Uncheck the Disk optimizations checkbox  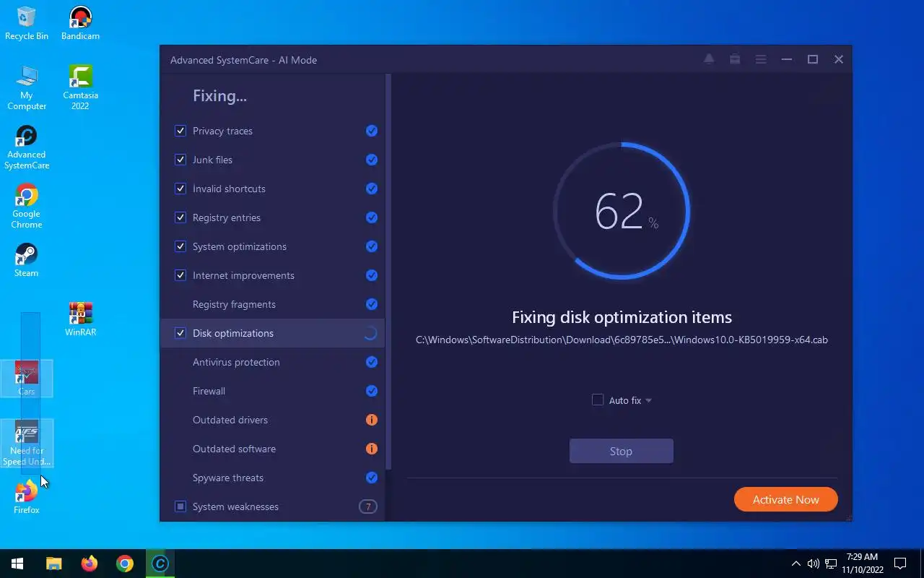pos(180,333)
